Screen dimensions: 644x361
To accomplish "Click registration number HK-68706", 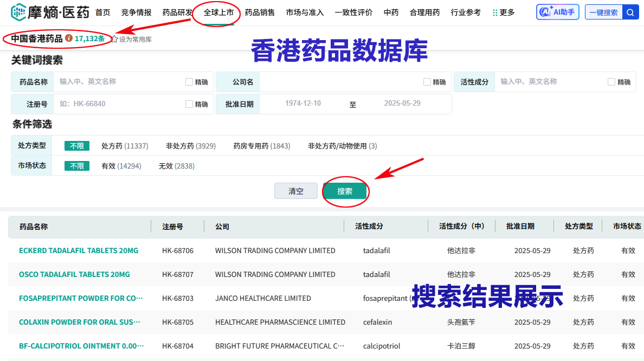I will click(x=178, y=250).
